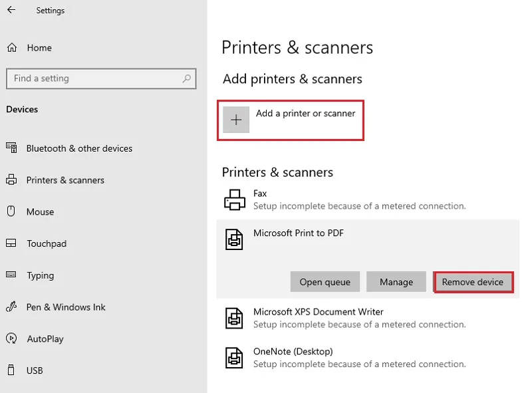Open the USB settings page
This screenshot has width=532, height=393.
point(35,370)
